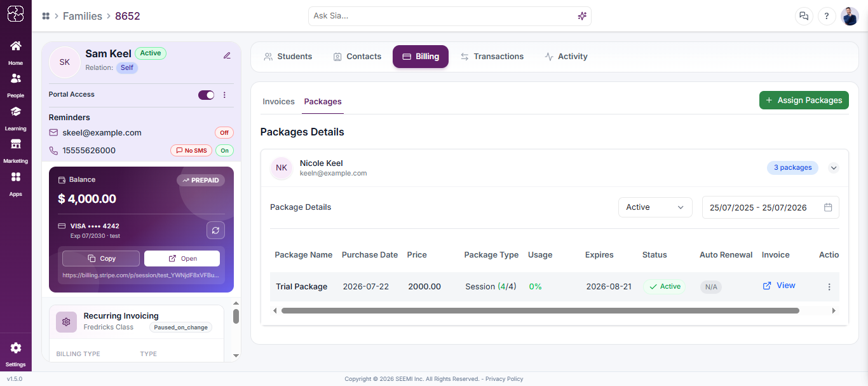Click the Paused_on_change status badge
Viewport: 868px width, 386px height.
click(x=180, y=327)
